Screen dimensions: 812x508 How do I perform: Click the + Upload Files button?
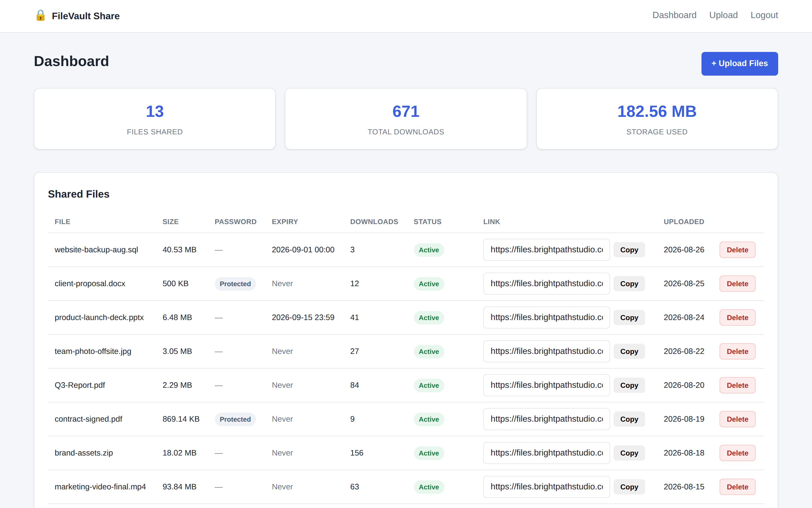[x=740, y=63]
